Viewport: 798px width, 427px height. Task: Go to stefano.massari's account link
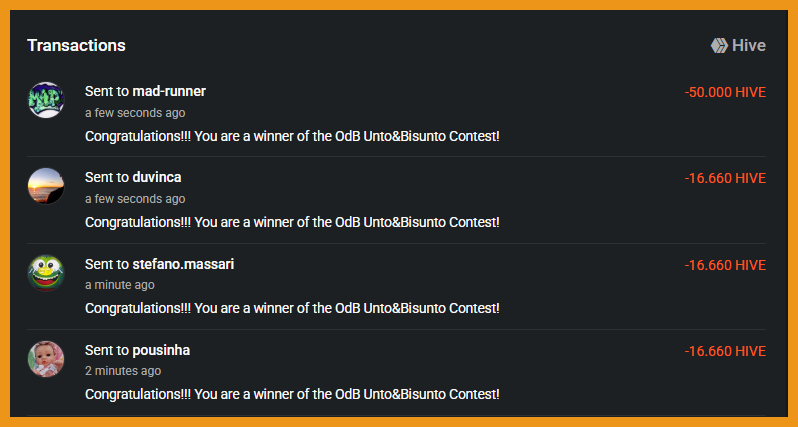[183, 264]
